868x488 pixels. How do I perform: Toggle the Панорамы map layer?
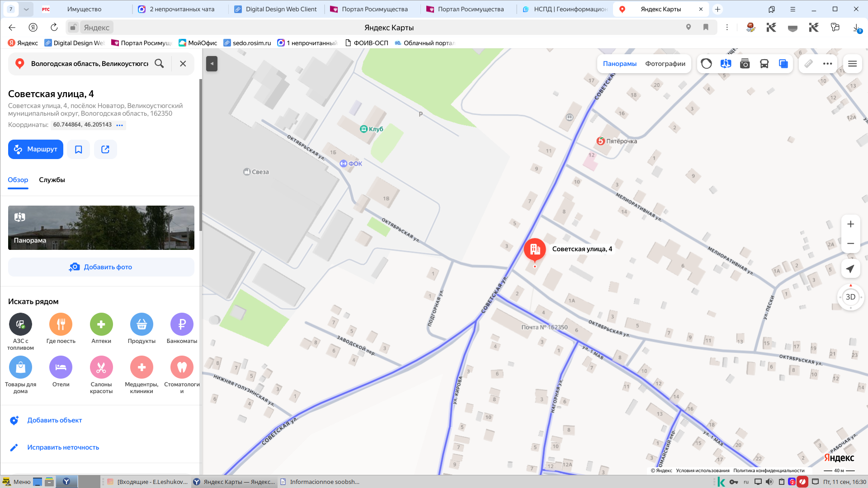coord(620,64)
